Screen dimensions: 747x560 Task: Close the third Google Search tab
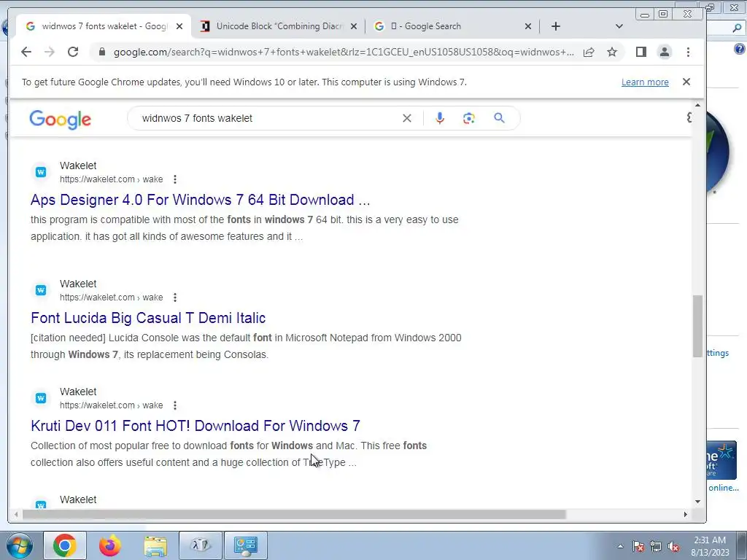(x=528, y=26)
